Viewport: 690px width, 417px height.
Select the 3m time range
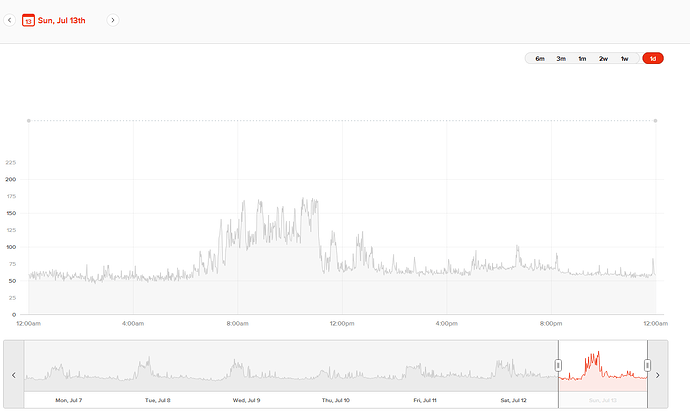pyautogui.click(x=561, y=59)
